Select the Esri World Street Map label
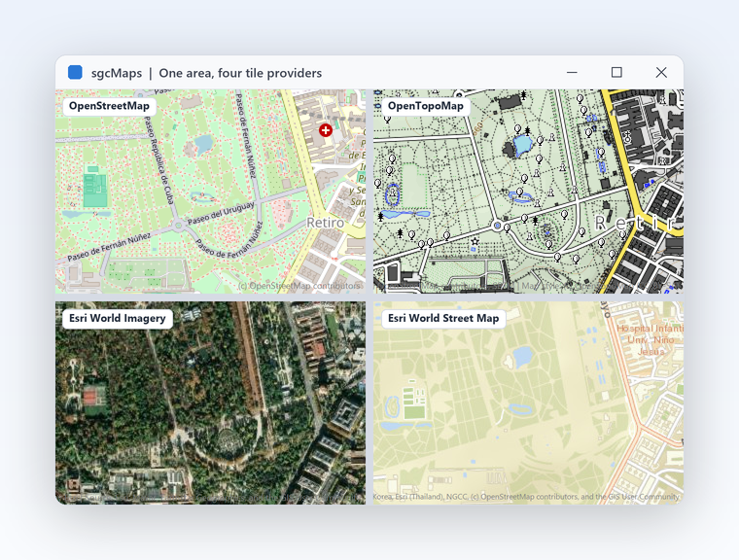Viewport: 739px width, 560px height. [443, 318]
